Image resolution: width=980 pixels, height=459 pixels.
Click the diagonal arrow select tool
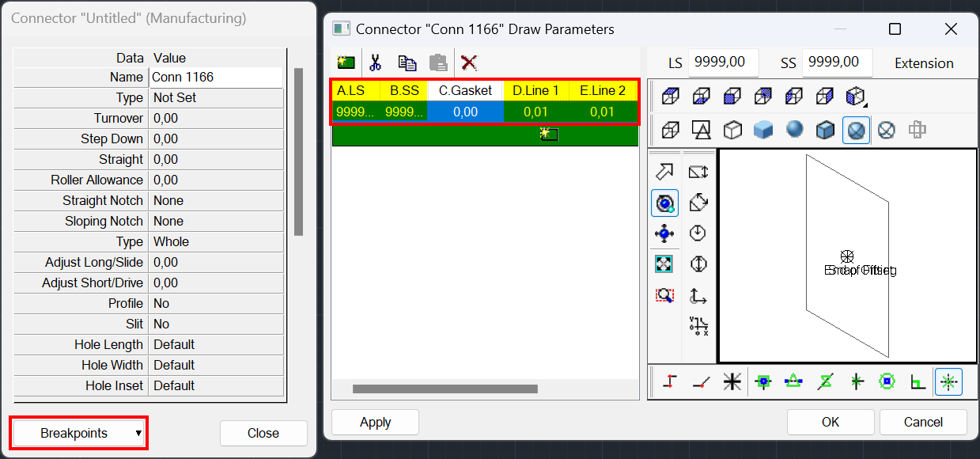[x=664, y=172]
